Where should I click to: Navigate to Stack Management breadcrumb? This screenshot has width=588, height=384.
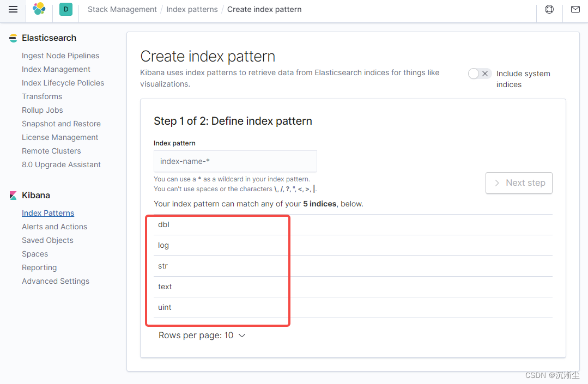(122, 9)
